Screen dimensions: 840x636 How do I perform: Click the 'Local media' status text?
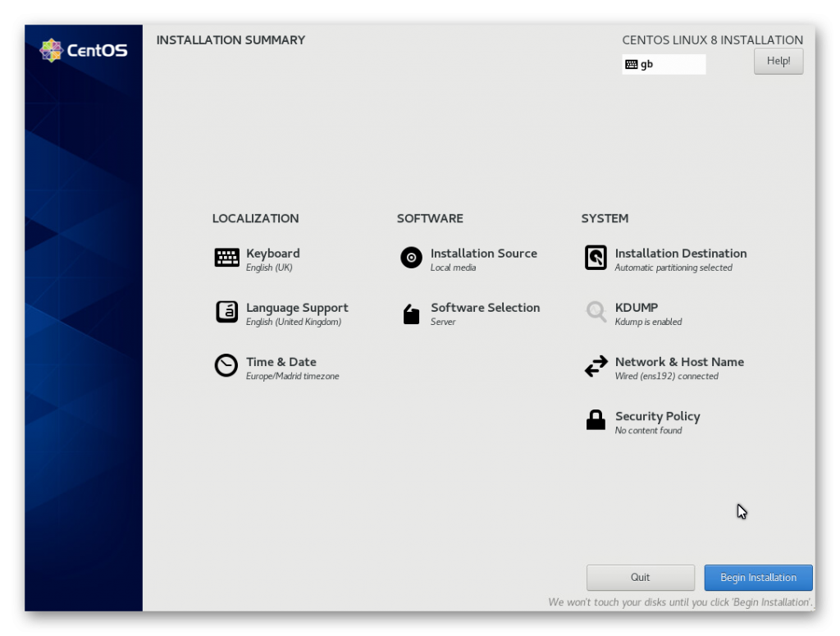(x=453, y=268)
